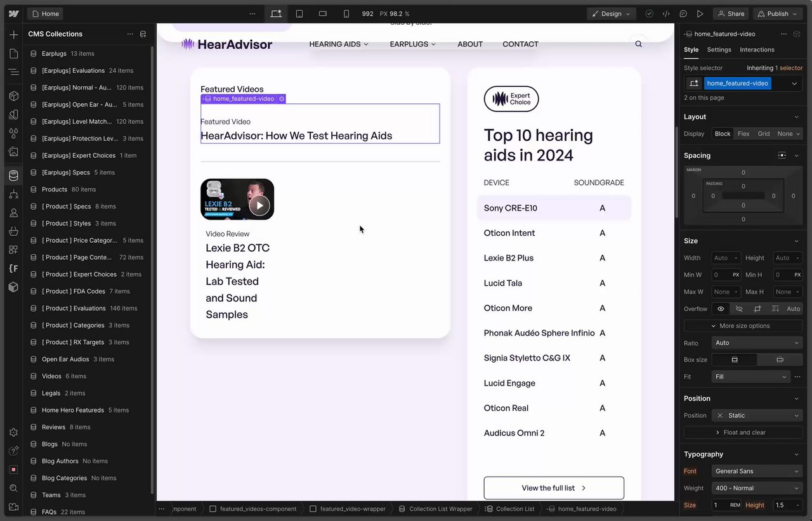Viewport: 812px width, 521px height.
Task: Open the Font General Sans dropdown
Action: pyautogui.click(x=757, y=471)
